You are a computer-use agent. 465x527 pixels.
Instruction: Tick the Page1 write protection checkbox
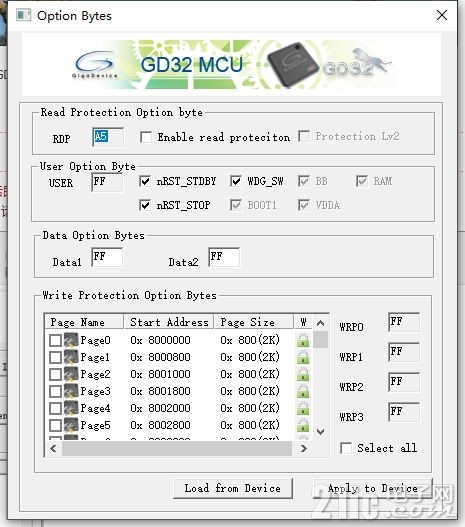[55, 357]
